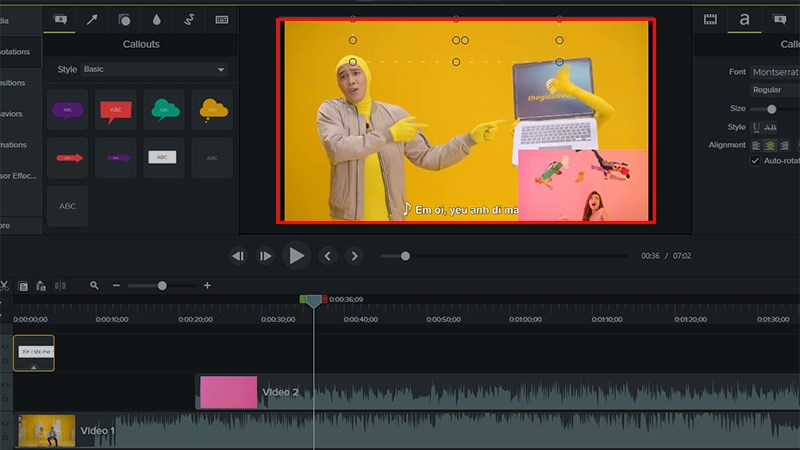Screen dimensions: 800x450
Task: Align text right
Action: pos(785,145)
